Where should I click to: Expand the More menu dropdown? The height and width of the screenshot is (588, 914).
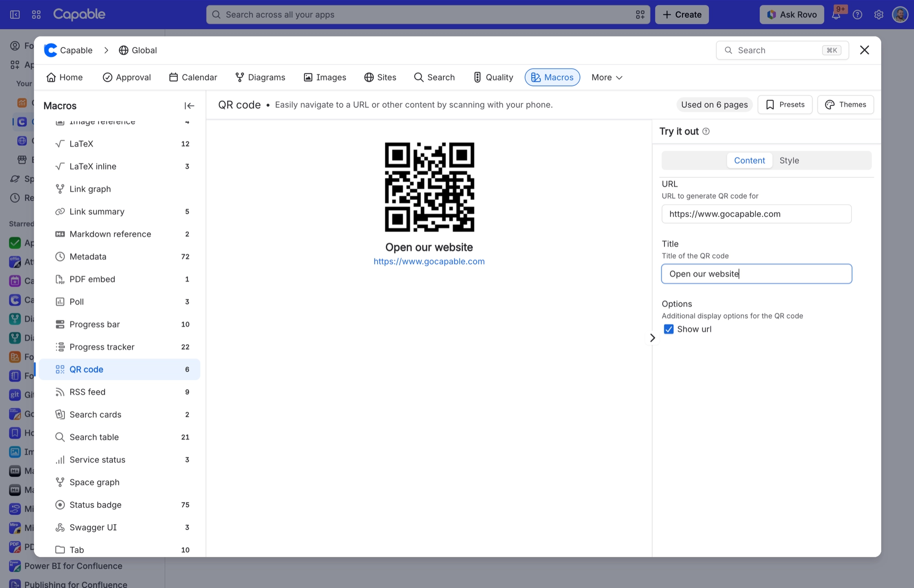pos(607,78)
